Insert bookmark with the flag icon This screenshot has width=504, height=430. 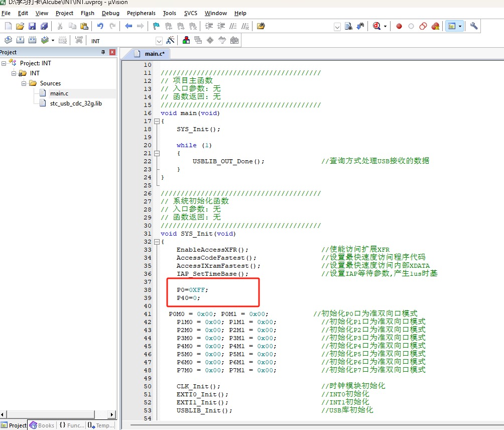[157, 26]
